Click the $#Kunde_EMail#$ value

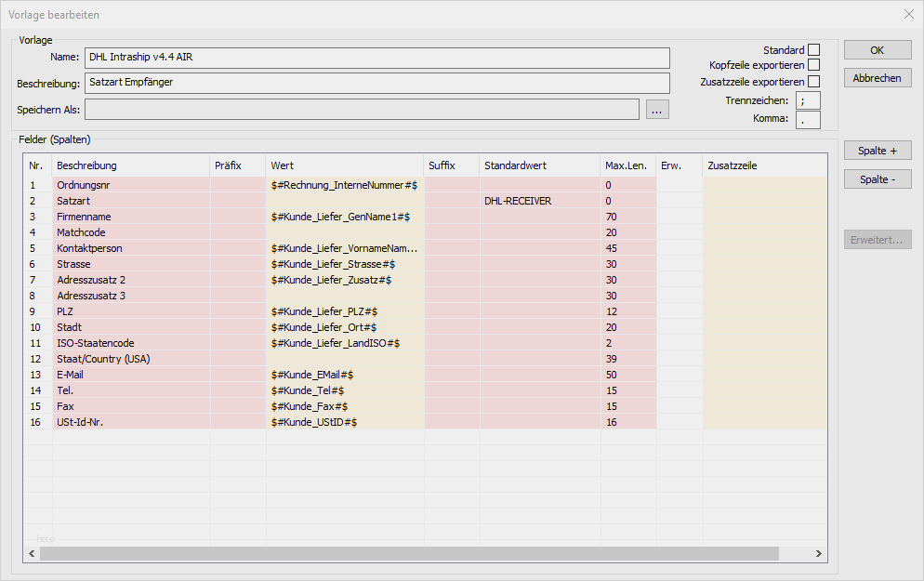coord(345,375)
